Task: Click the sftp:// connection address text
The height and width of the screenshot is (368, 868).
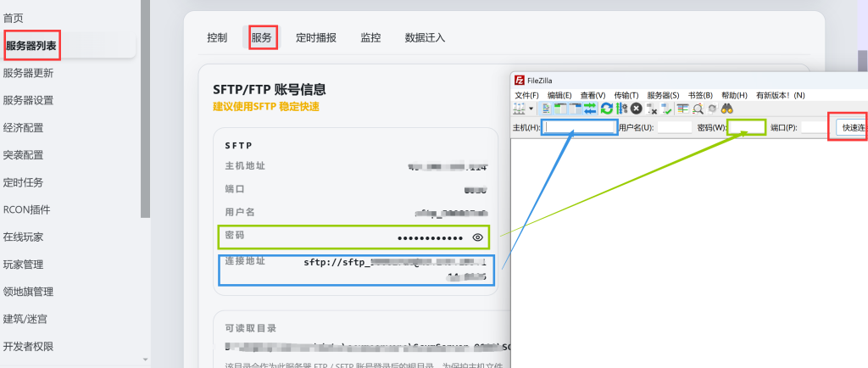Action: [395, 269]
